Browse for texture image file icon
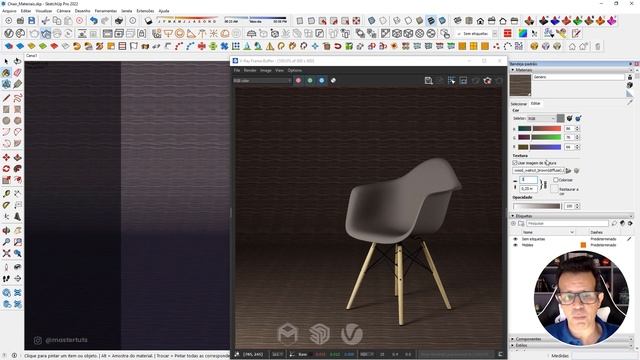 coord(568,171)
